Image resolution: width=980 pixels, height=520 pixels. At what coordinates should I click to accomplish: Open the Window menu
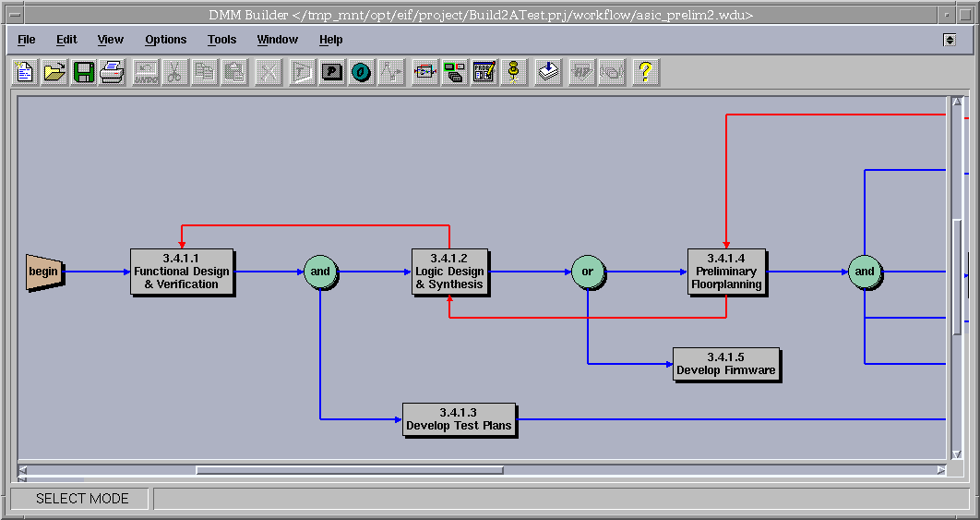[x=277, y=40]
